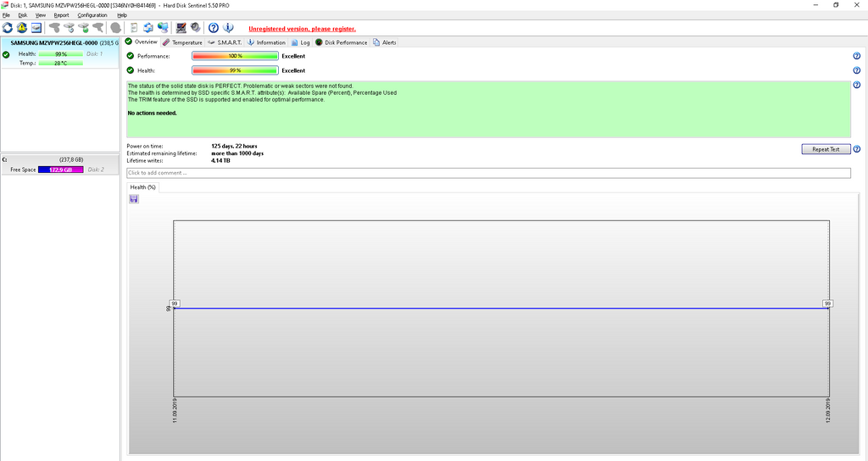Viewport: 868px width, 461px height.
Task: Click the green status check in disk list
Action: click(x=6, y=54)
